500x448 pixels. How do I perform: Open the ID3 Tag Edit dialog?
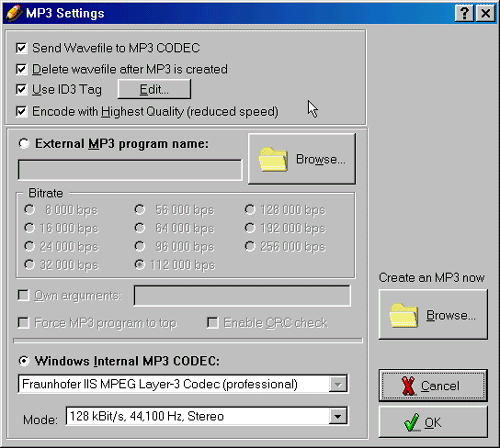tap(154, 89)
